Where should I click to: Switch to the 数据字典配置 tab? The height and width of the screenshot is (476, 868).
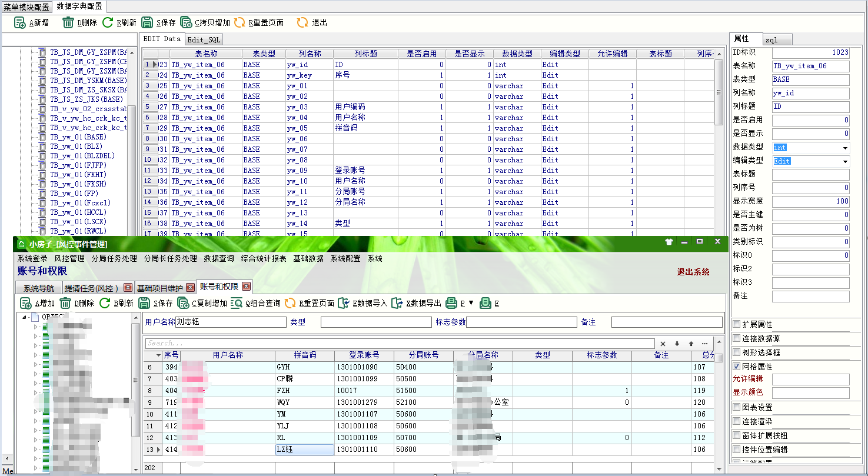[79, 6]
